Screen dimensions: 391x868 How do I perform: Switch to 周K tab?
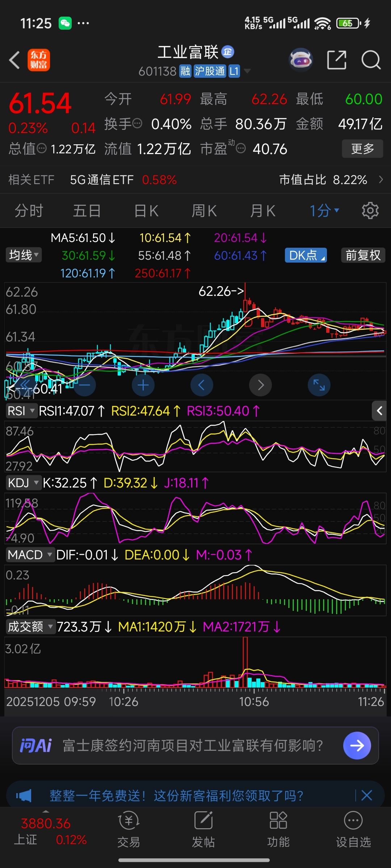coord(204,210)
